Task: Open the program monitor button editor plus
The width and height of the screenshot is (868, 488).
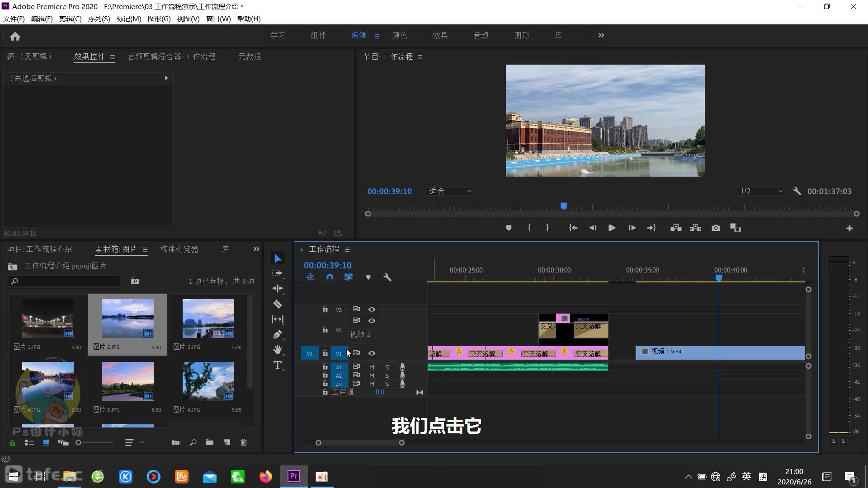Action: click(849, 229)
